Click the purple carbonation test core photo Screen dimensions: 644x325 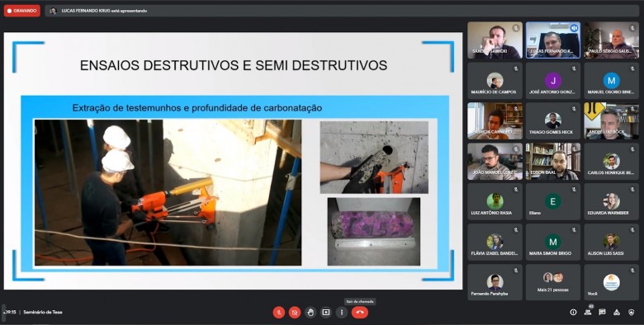tap(374, 232)
